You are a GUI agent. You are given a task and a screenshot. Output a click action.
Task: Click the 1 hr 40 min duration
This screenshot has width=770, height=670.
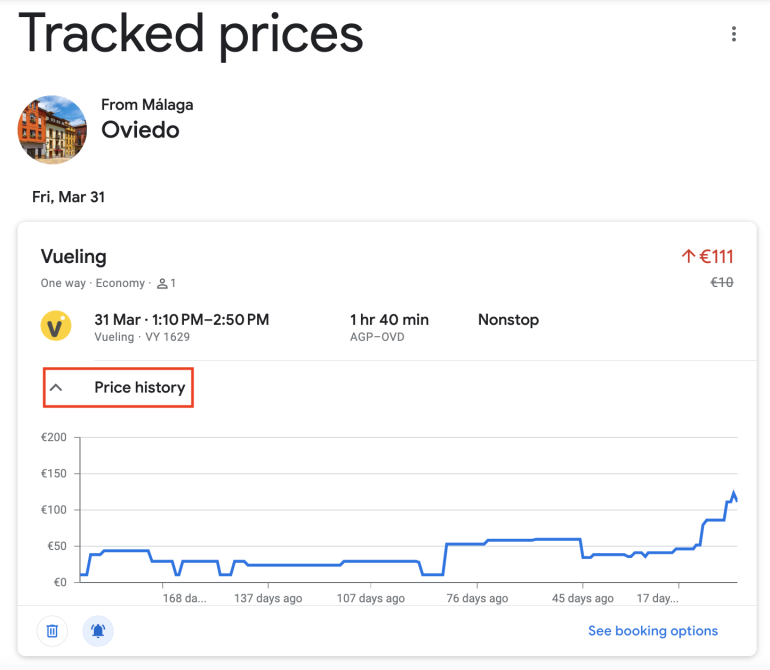tap(389, 320)
